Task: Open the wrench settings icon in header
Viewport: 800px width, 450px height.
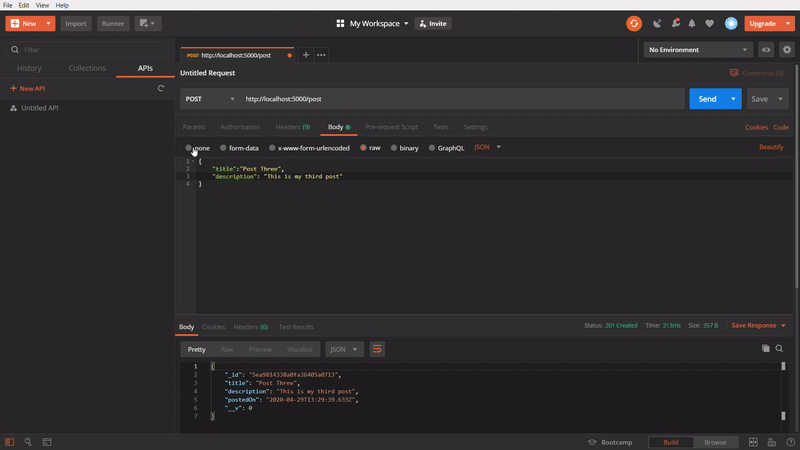Action: point(676,23)
